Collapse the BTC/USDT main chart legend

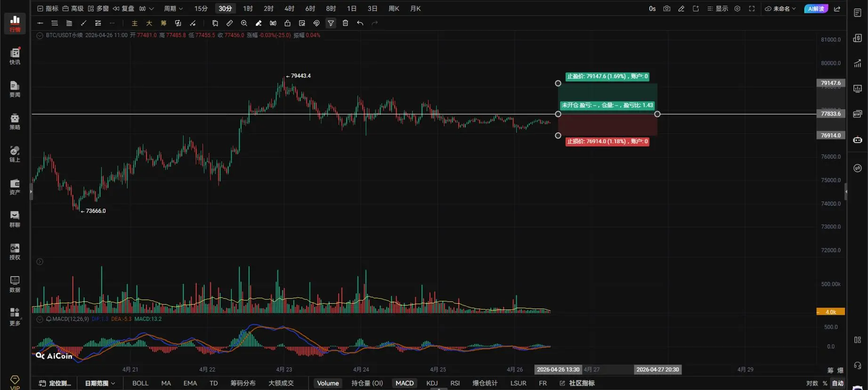40,35
